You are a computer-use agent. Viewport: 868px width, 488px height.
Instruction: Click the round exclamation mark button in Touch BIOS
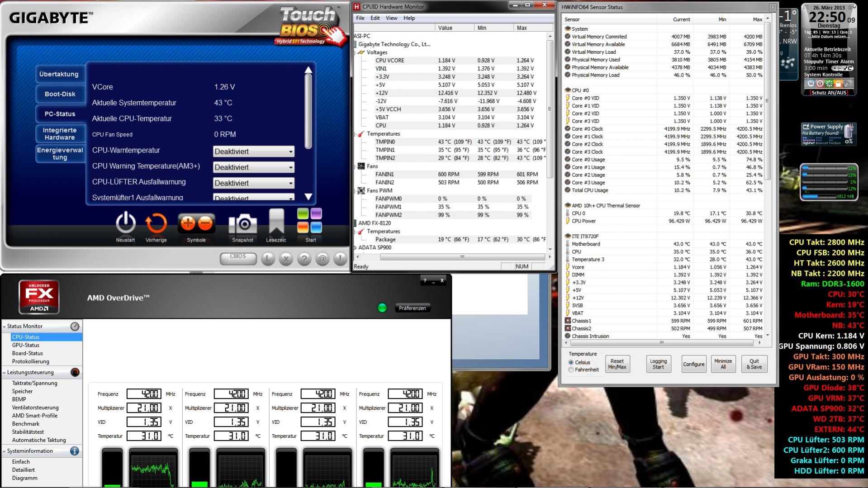coord(340,259)
